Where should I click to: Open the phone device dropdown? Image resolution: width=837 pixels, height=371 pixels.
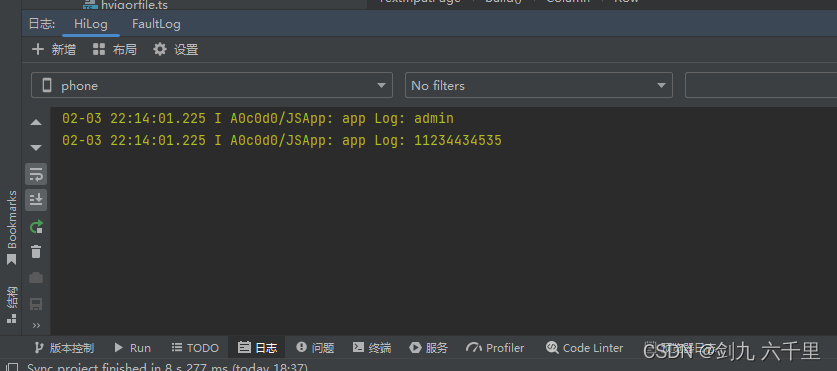212,85
